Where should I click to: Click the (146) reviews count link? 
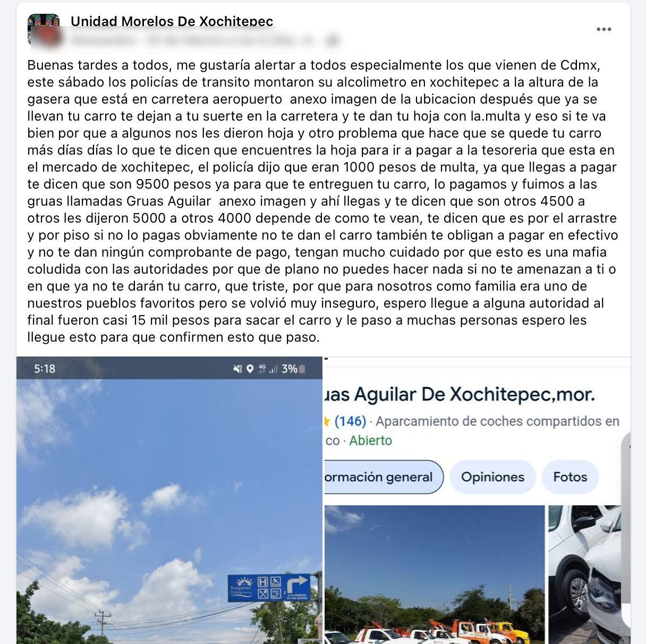click(x=350, y=421)
